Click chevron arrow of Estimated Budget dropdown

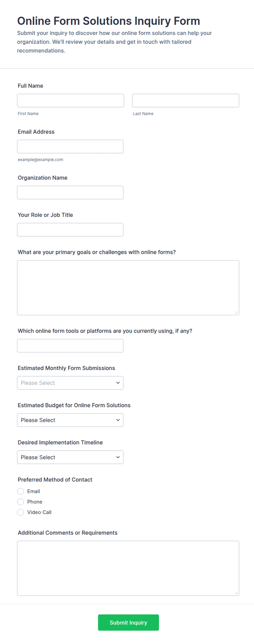[x=118, y=420]
